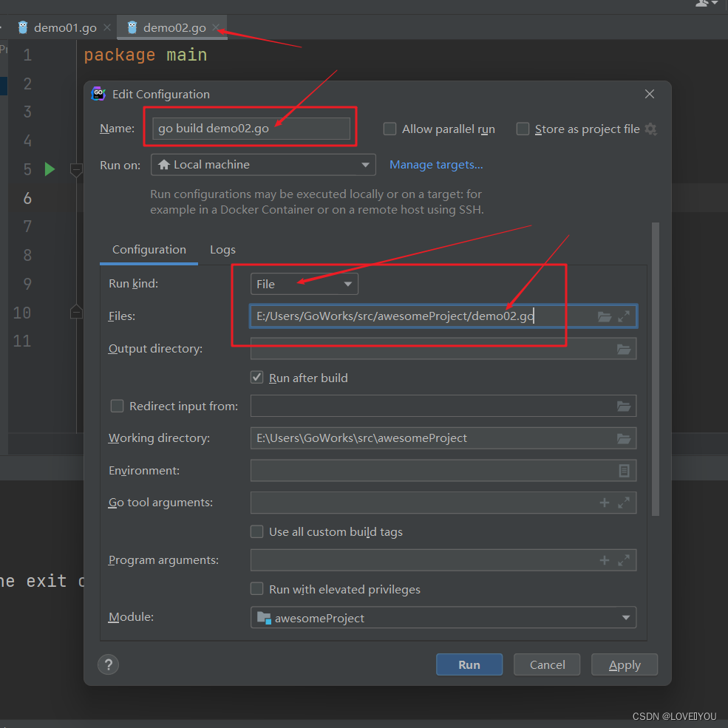Check Redirect input from
Image resolution: width=728 pixels, height=728 pixels.
tap(117, 406)
